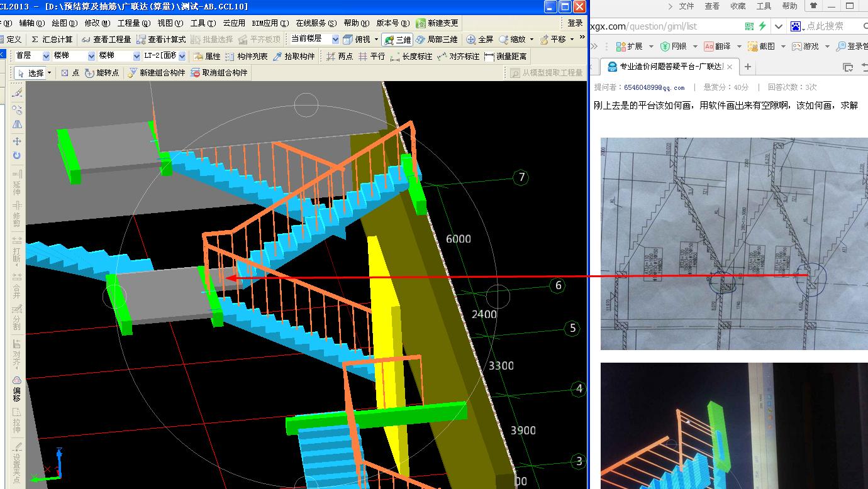The height and width of the screenshot is (489, 868).
Task: Open the 构件列表 component list
Action: pos(246,56)
